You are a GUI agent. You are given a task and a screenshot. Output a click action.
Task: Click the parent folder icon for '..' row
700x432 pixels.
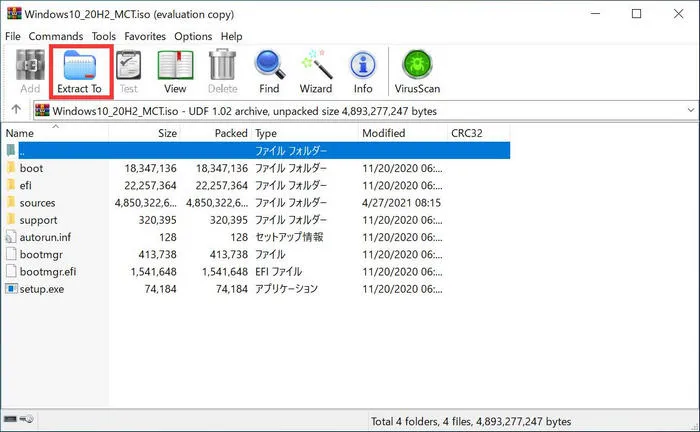pos(11,150)
